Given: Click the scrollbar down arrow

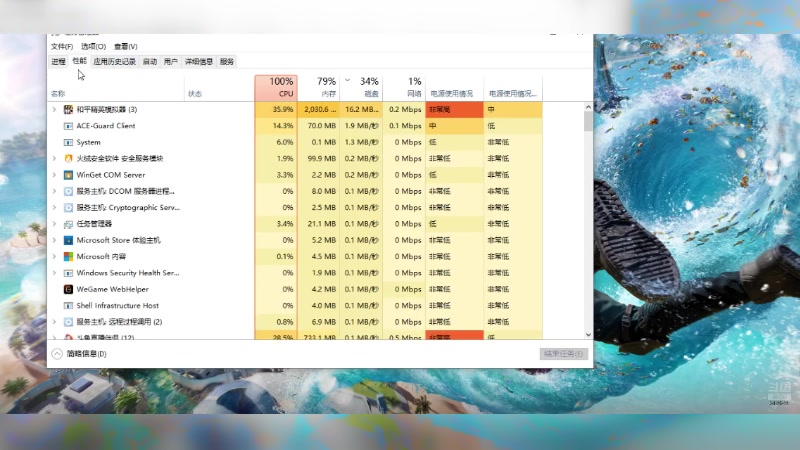Looking at the screenshot, I should click(x=588, y=335).
